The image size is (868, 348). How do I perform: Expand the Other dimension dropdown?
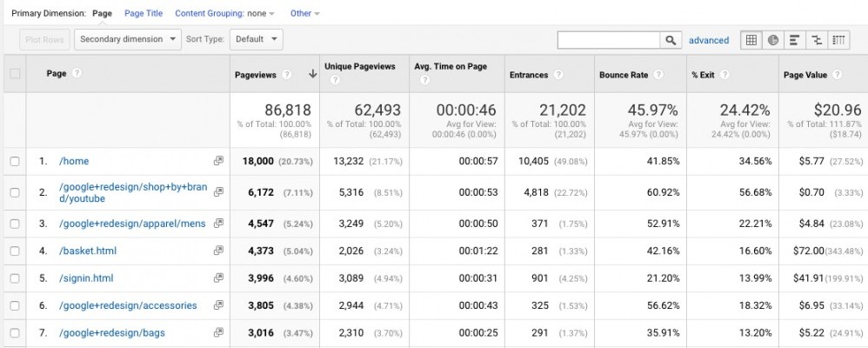coord(305,13)
